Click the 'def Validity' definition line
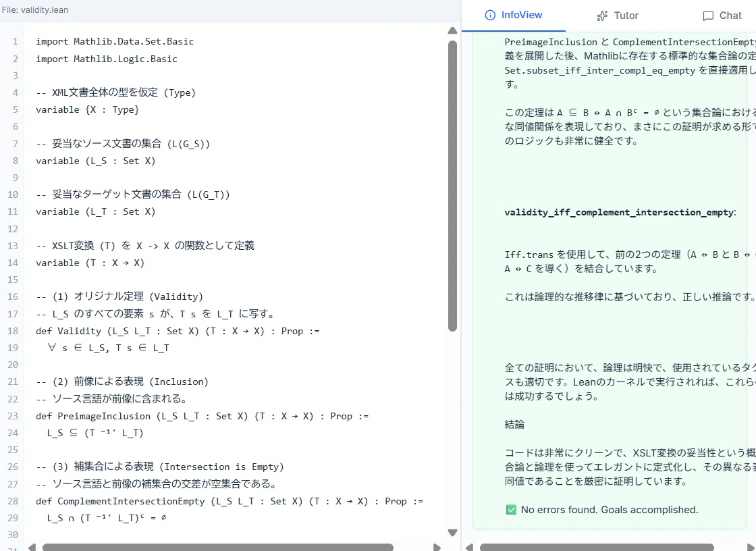 [178, 331]
